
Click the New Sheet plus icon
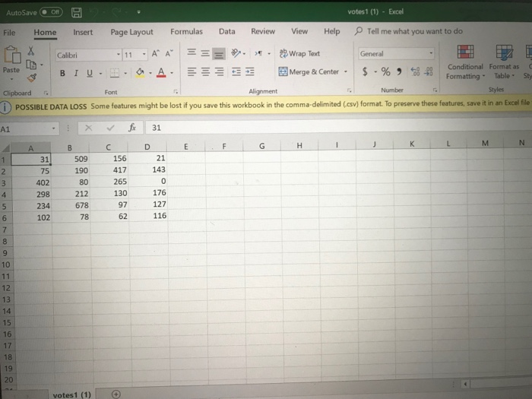[x=116, y=394]
